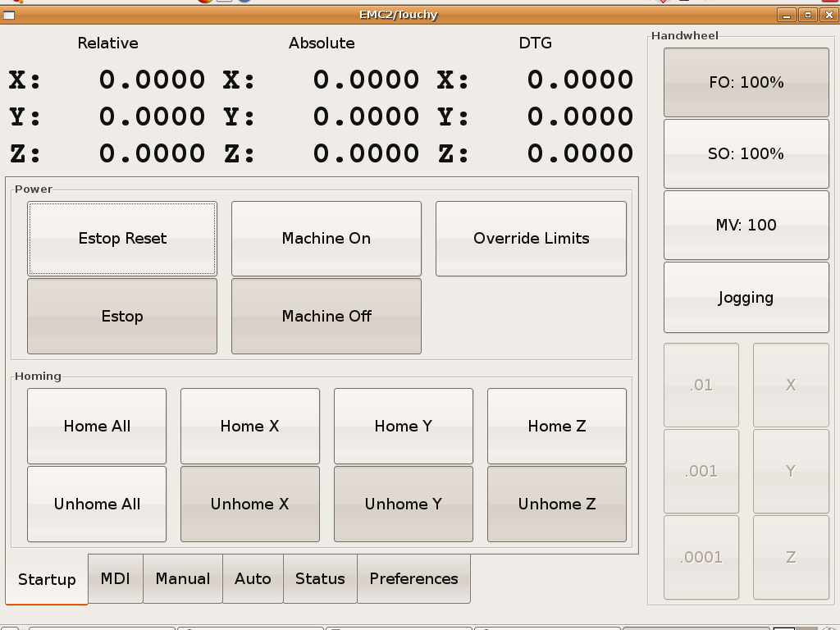The width and height of the screenshot is (840, 630).
Task: Go to the Auto tab
Action: click(253, 578)
